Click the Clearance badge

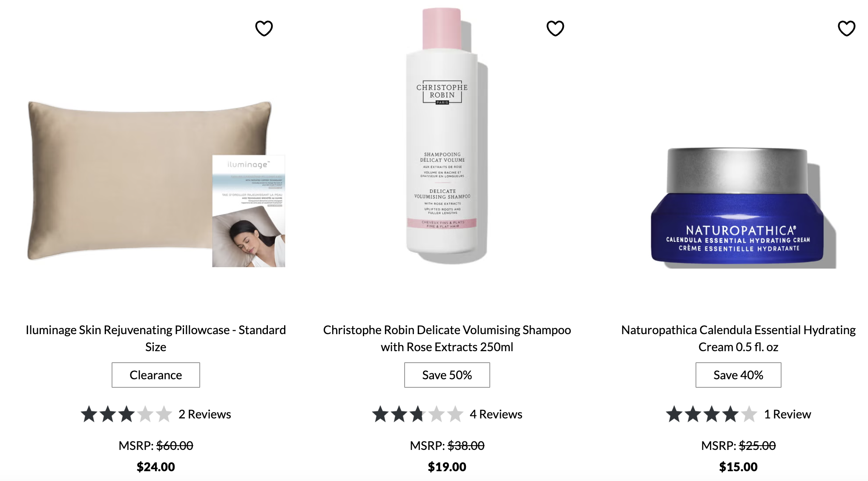[155, 375]
